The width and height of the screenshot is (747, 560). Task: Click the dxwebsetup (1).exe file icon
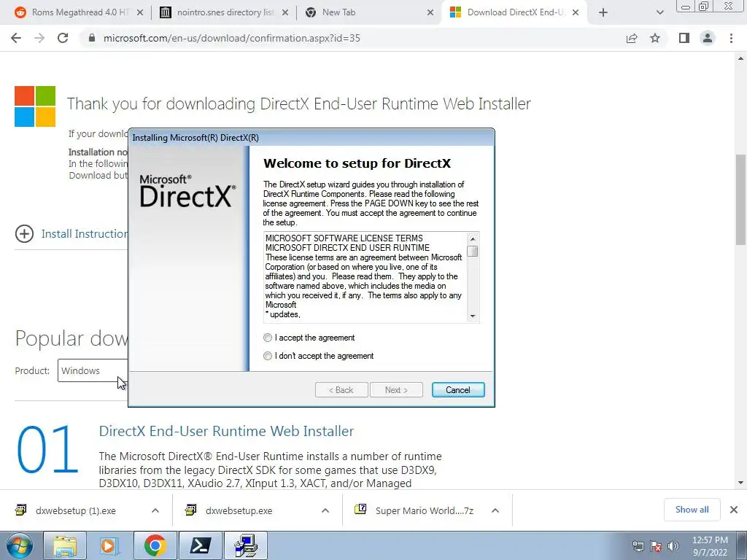pos(20,510)
